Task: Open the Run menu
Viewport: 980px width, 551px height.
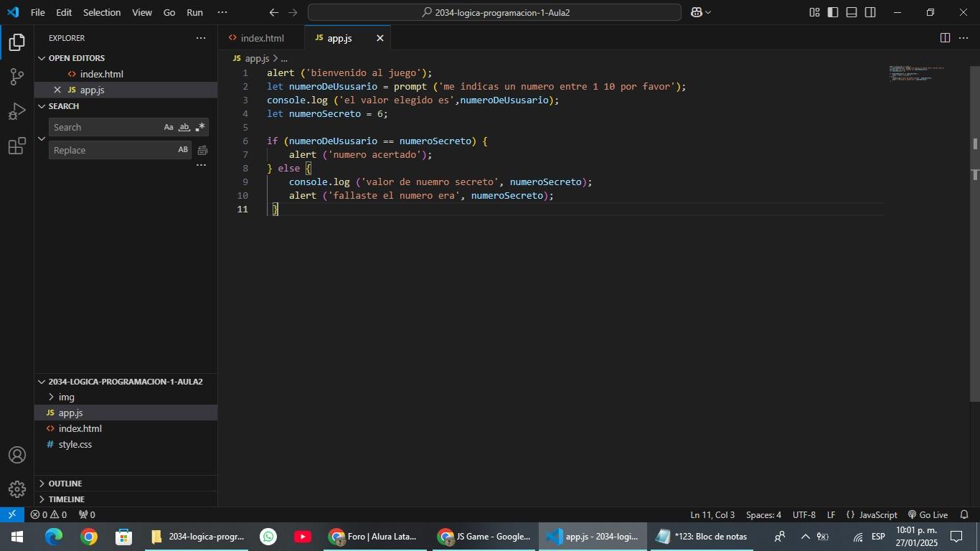Action: 194,12
